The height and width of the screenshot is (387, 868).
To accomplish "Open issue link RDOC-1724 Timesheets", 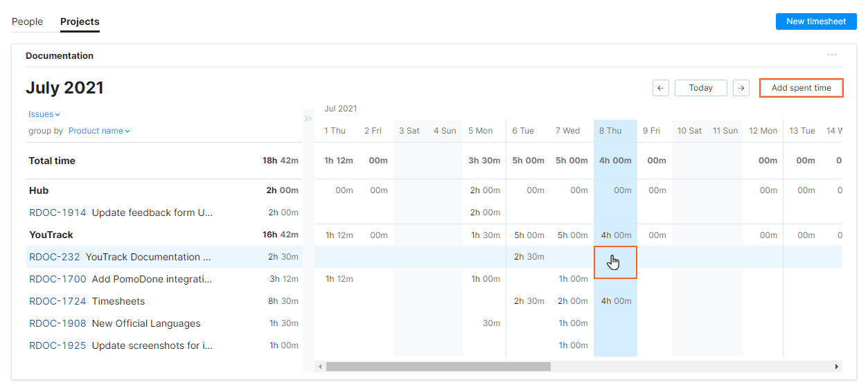I will click(x=57, y=301).
